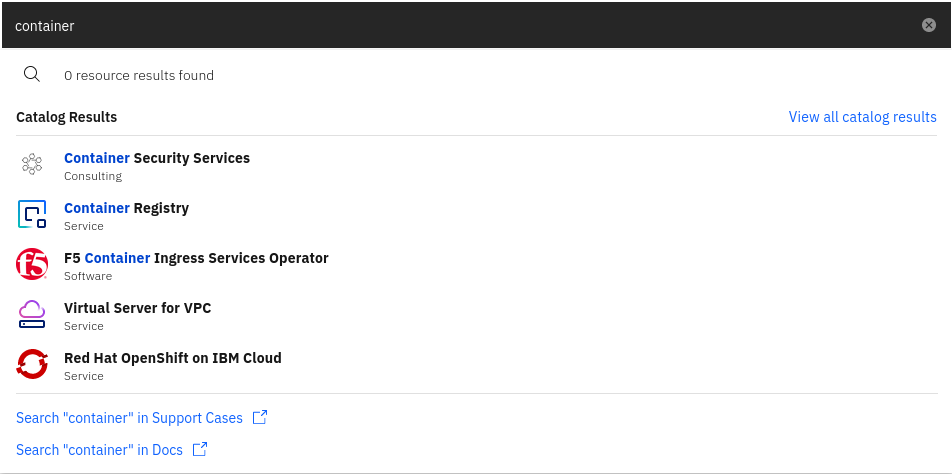Click the Container Security Services icon
Screen dimensions: 952x474
(x=32, y=165)
